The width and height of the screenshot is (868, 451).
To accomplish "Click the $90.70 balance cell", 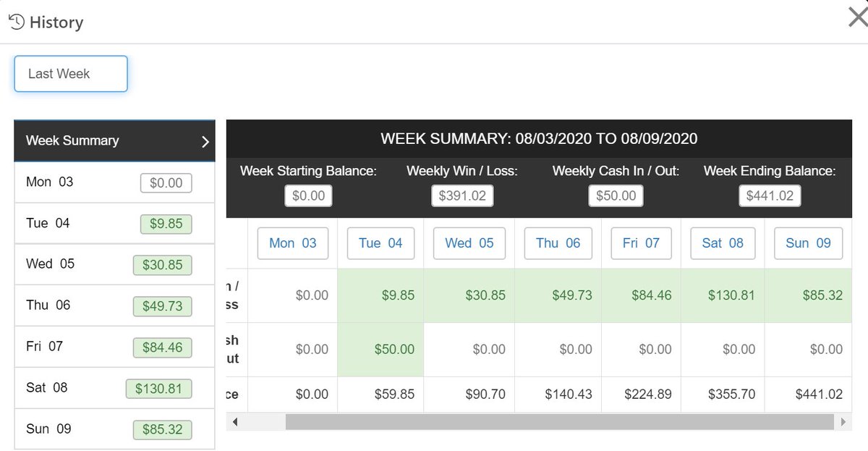I will click(x=469, y=395).
